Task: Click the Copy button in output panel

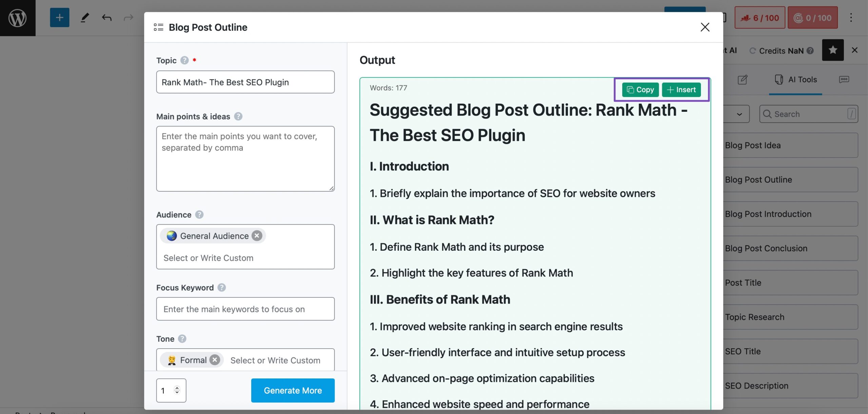Action: tap(639, 89)
